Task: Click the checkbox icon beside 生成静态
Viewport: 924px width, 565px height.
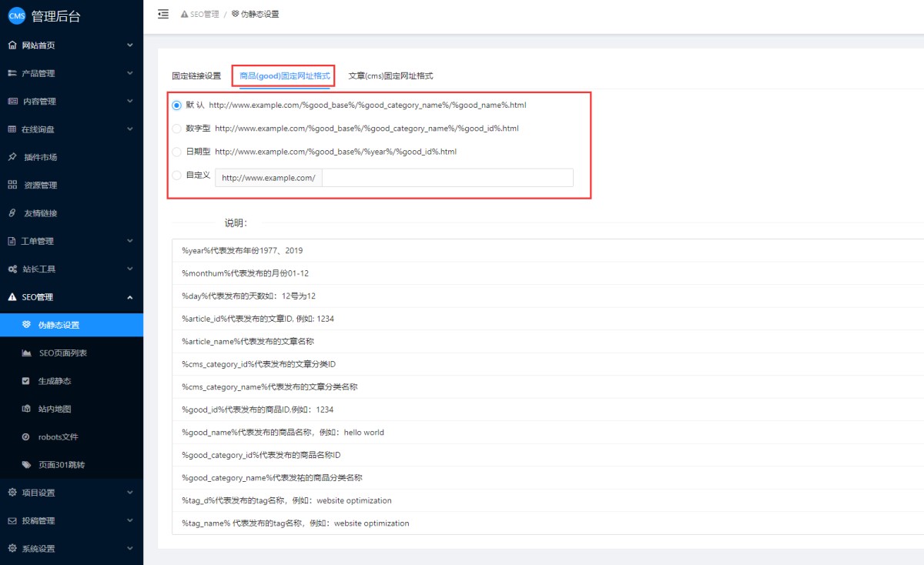Action: tap(26, 381)
